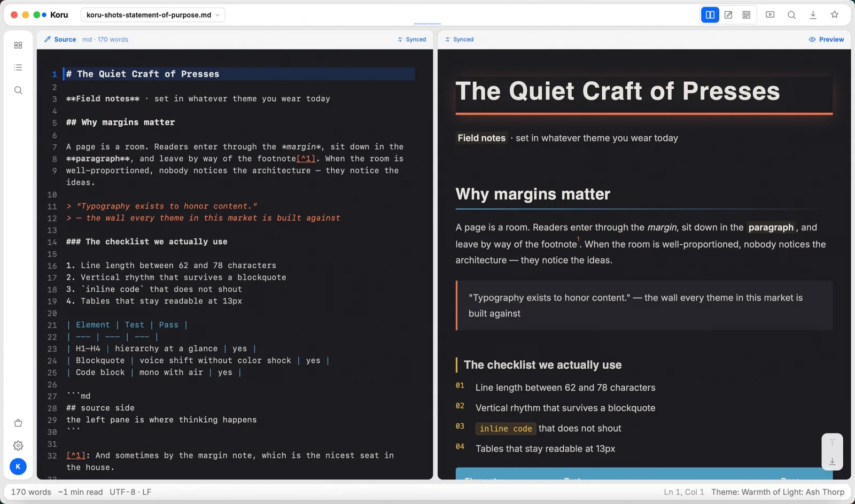Click the Ln 1, Col 1 cursor position indicator

(x=684, y=492)
